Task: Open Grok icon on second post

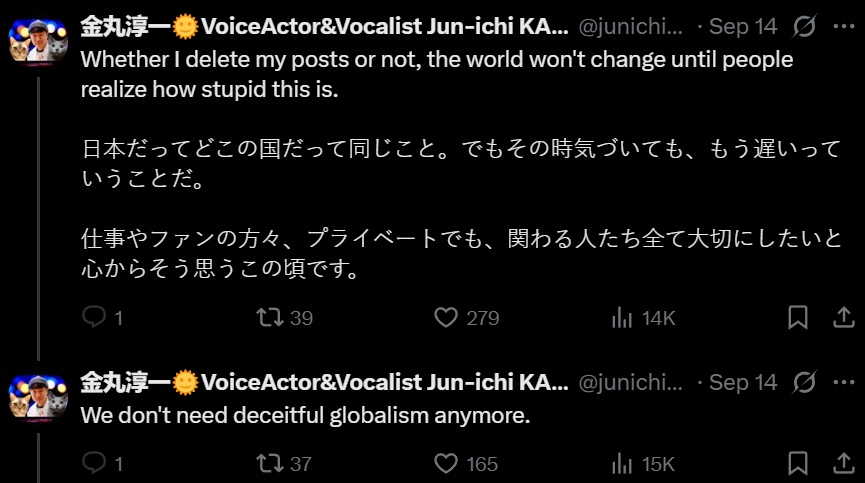Action: tap(803, 383)
